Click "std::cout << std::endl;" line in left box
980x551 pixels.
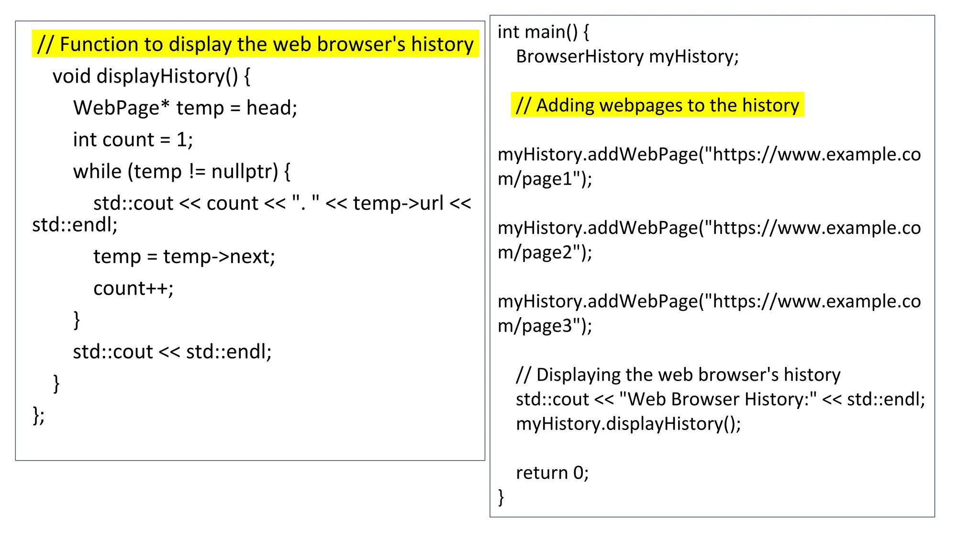pos(172,352)
